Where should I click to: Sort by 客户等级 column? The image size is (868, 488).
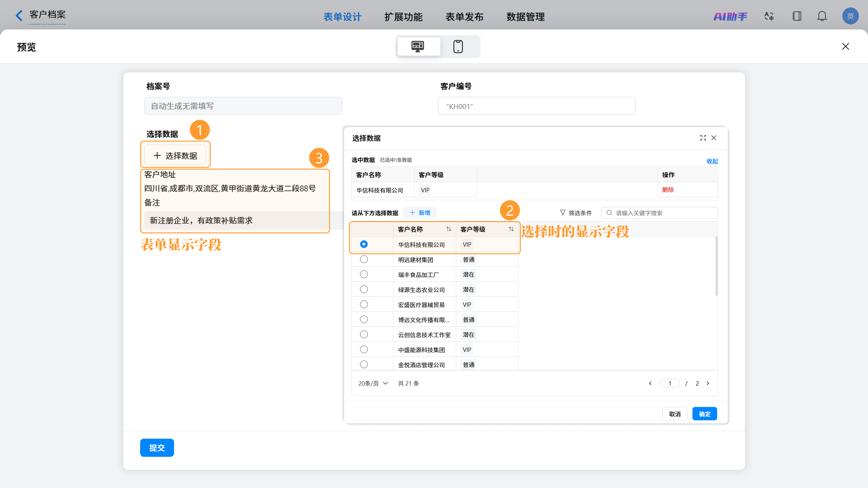(511, 229)
